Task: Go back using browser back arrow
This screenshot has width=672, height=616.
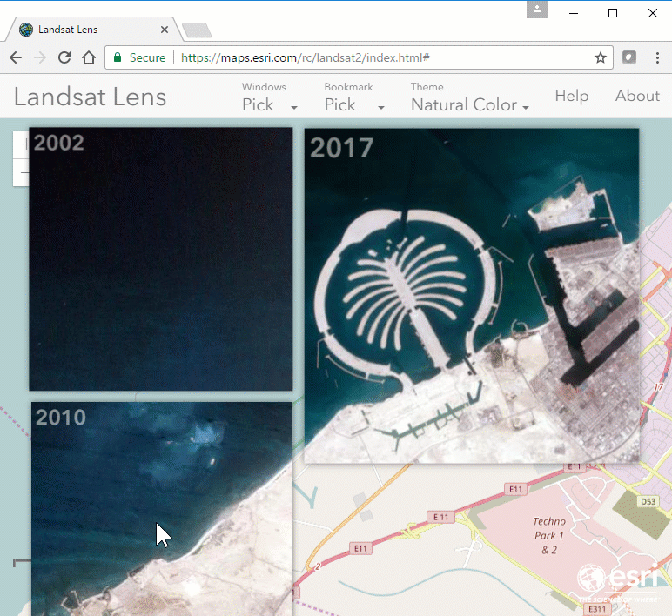Action: 16,57
